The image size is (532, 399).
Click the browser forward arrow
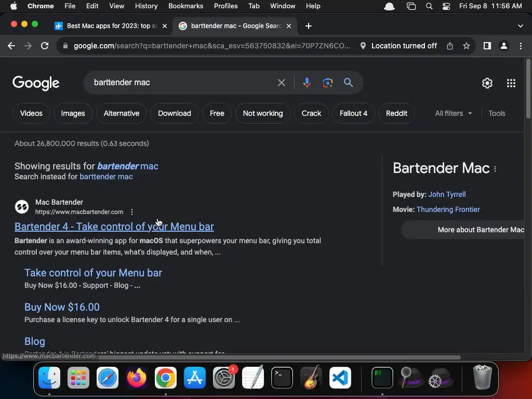click(28, 46)
